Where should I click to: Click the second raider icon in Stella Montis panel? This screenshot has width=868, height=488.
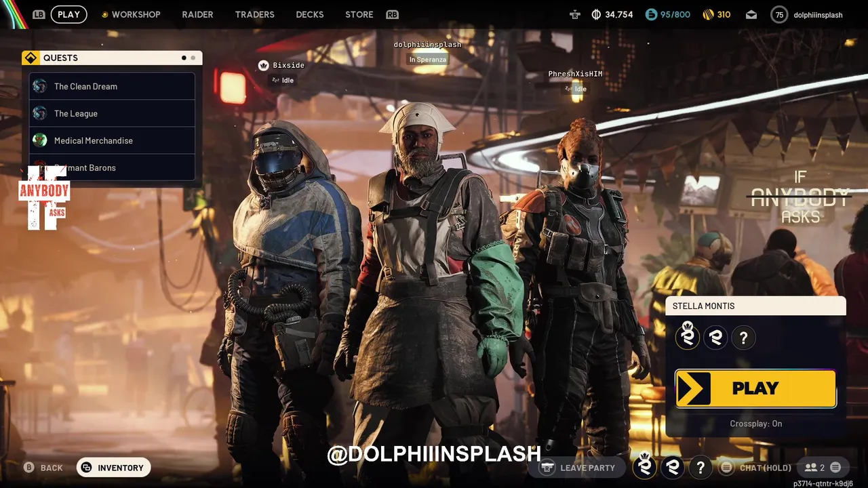pos(715,338)
